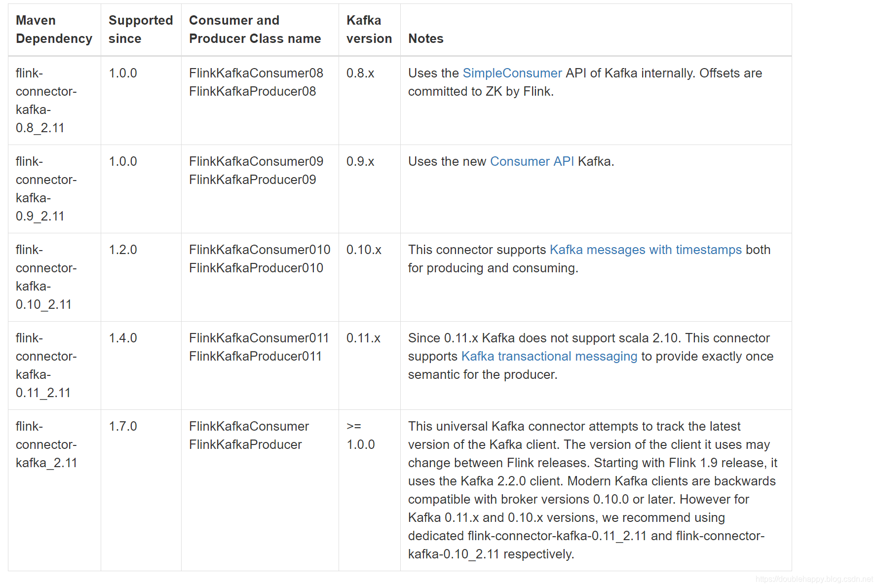878x588 pixels.
Task: Click the universal Kafka connector notes paragraph
Action: click(591, 490)
